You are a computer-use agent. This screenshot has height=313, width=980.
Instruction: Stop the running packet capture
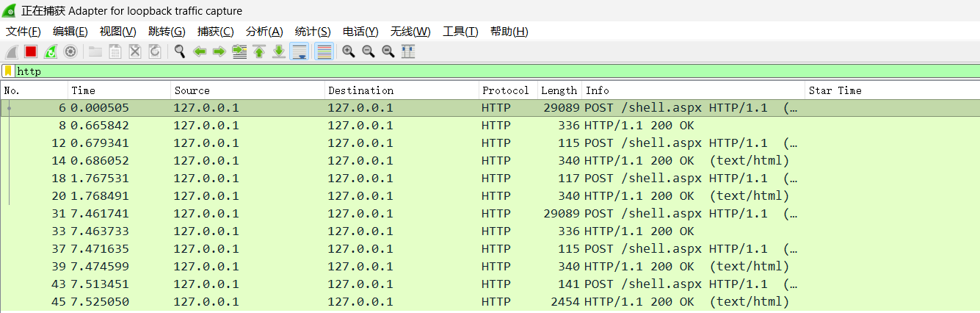(x=31, y=51)
